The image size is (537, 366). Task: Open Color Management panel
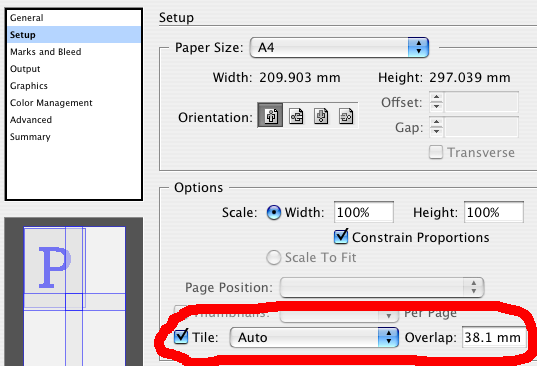74,103
